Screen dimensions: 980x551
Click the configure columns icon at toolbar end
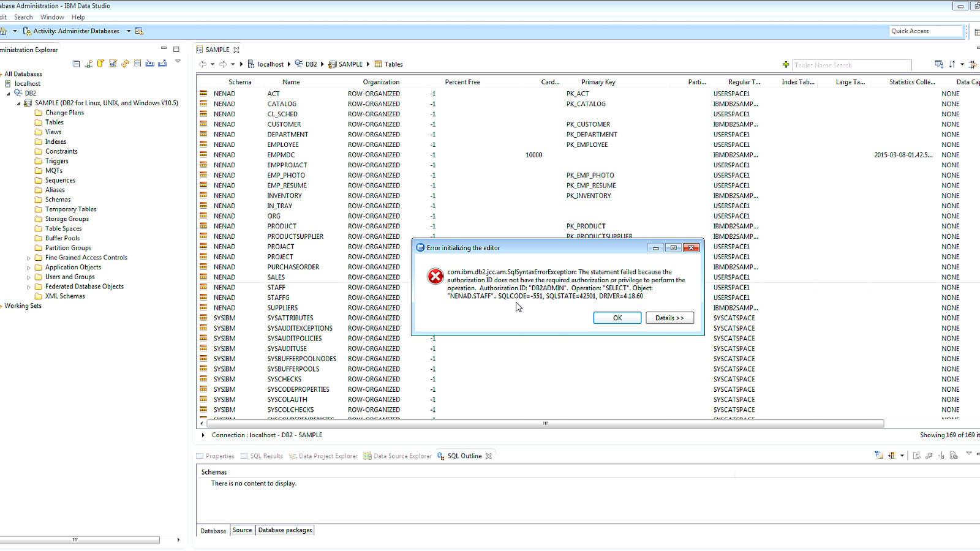point(973,64)
